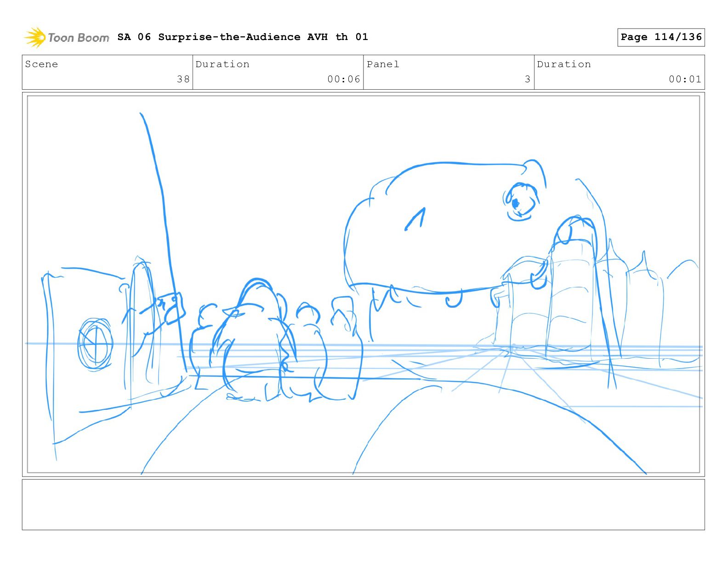Select panel duration value '00:01'

[685, 79]
